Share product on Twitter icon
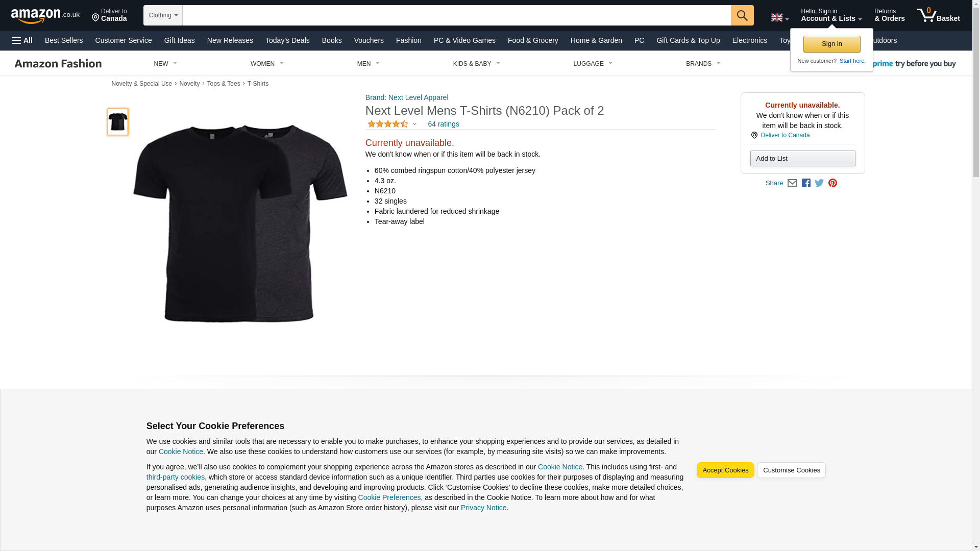Screen dimensions: 980x551 (x=819, y=183)
